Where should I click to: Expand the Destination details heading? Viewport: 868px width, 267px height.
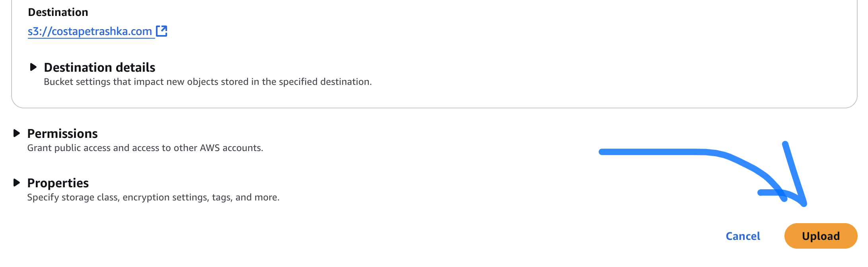click(99, 67)
